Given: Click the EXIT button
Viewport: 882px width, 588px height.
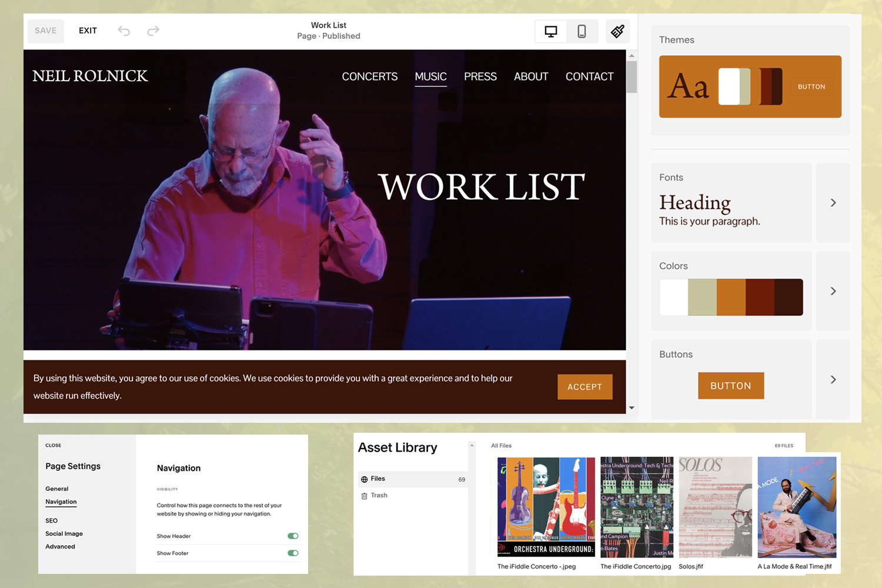Looking at the screenshot, I should point(88,31).
